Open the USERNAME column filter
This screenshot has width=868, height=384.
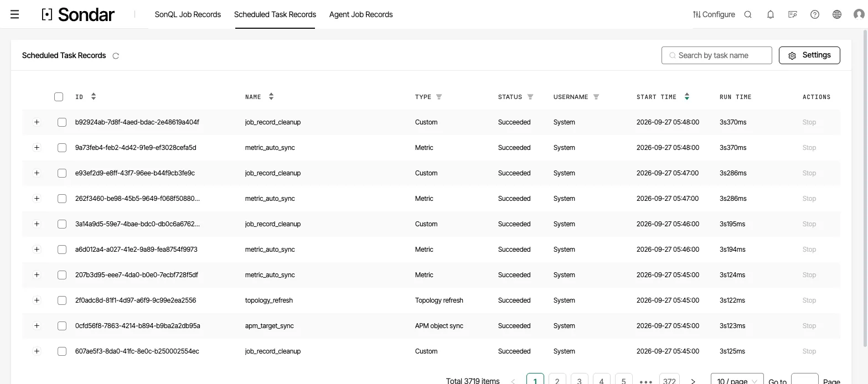tap(596, 97)
